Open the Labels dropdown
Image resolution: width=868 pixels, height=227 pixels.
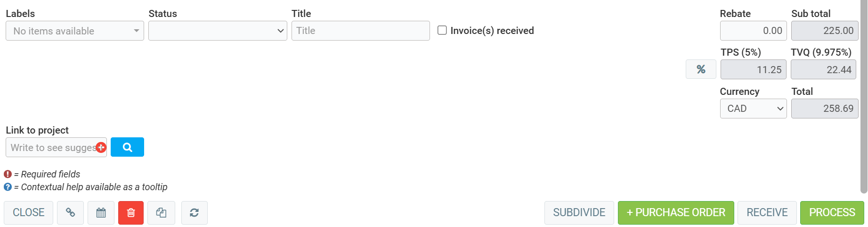pos(74,31)
